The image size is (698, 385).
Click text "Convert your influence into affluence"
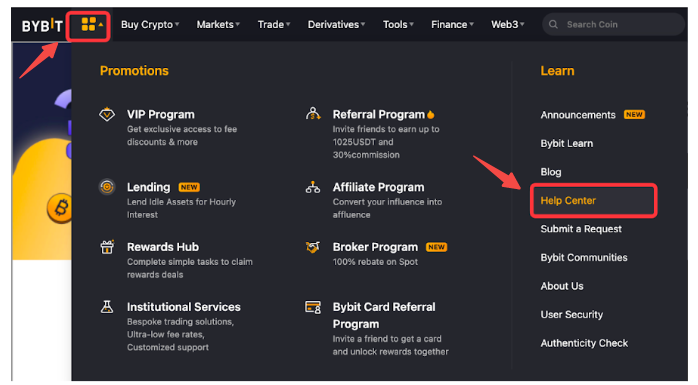pos(387,208)
